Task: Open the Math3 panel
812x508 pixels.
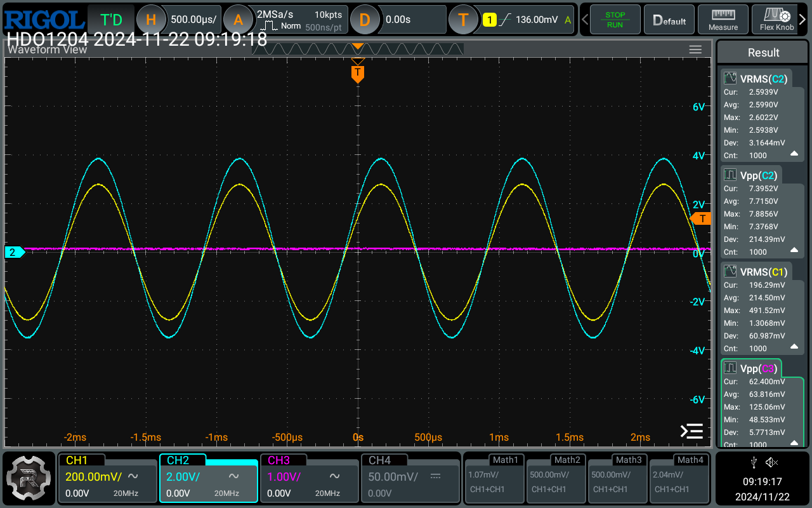Action: 618,478
